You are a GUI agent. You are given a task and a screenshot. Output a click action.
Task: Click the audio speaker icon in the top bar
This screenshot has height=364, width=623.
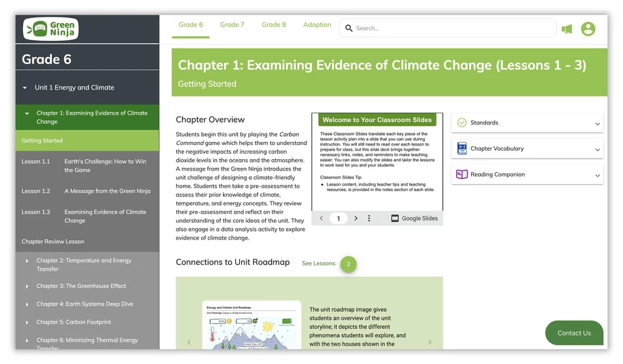pos(567,28)
